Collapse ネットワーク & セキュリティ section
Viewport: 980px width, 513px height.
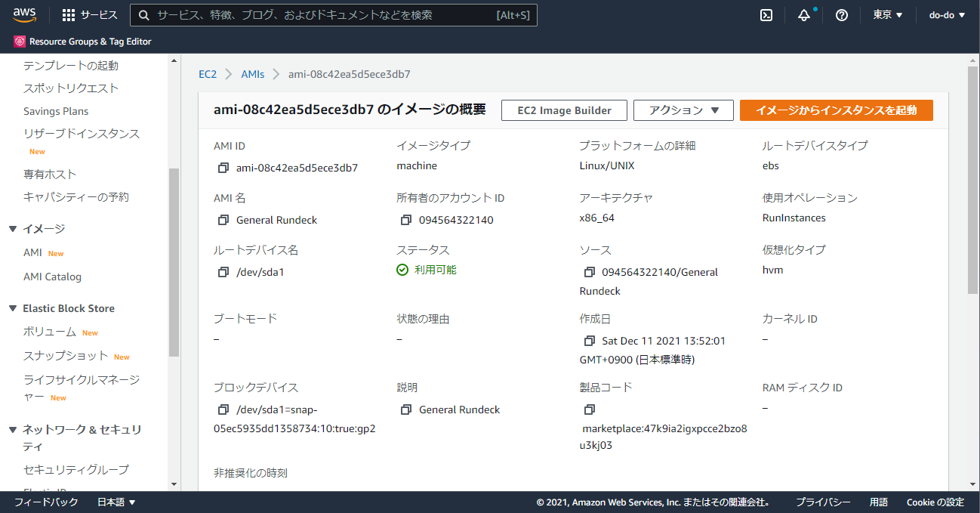click(13, 430)
